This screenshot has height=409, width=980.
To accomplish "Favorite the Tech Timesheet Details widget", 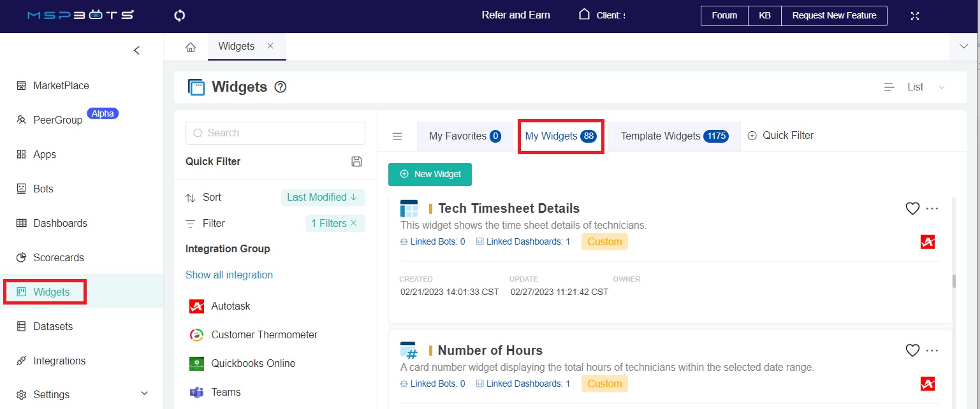I will pos(912,208).
